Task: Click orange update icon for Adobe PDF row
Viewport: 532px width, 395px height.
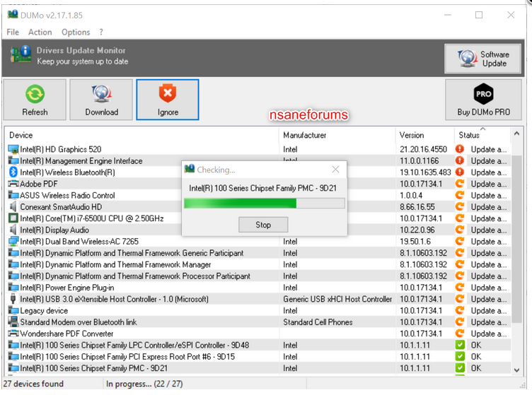Action: [x=460, y=184]
